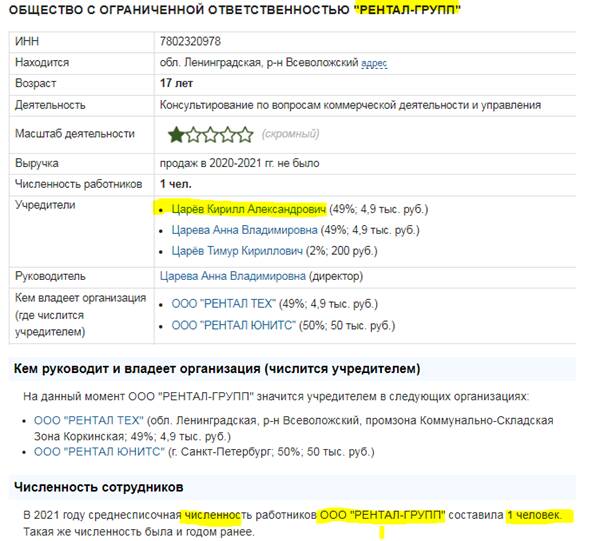Screen dimensions: 596x541
Task: Open founder Царева Анна Владимировна link
Action: tap(244, 230)
